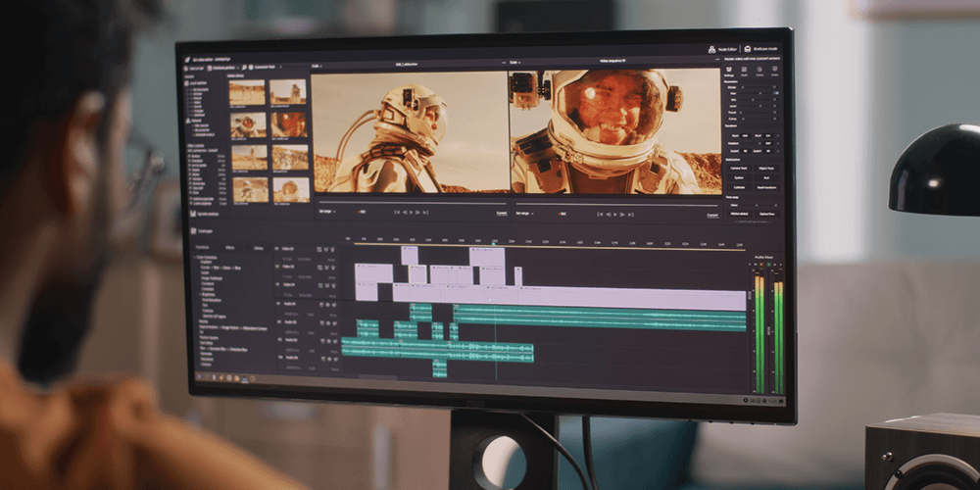Click the Camera Track button
This screenshot has width=980, height=490.
[x=739, y=169]
